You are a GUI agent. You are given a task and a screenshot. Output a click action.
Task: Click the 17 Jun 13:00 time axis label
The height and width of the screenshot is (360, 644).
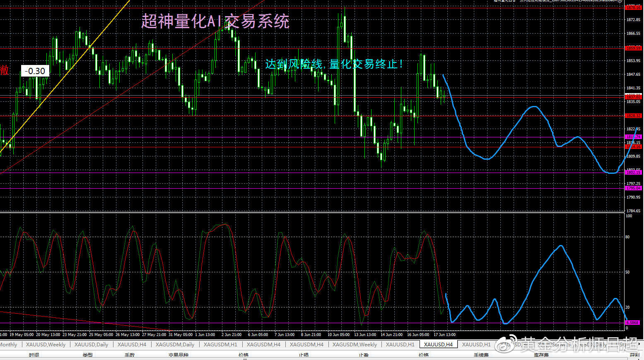(444, 334)
